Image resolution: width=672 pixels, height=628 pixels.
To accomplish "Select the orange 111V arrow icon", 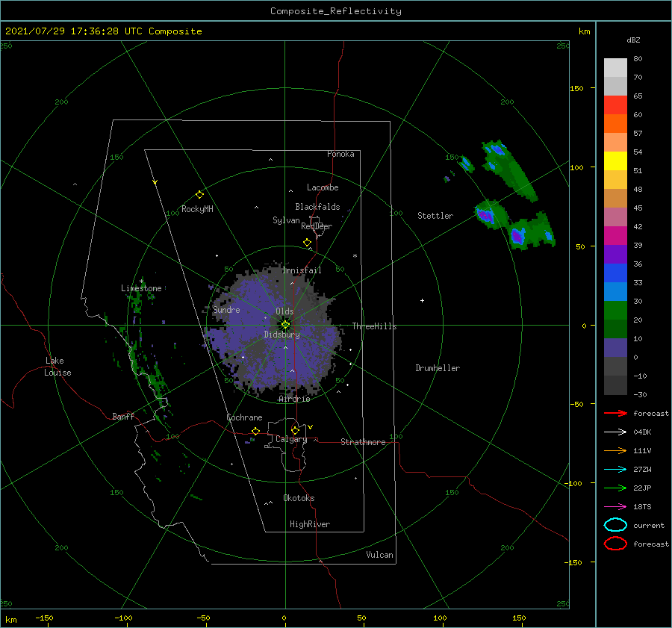I will 615,450.
